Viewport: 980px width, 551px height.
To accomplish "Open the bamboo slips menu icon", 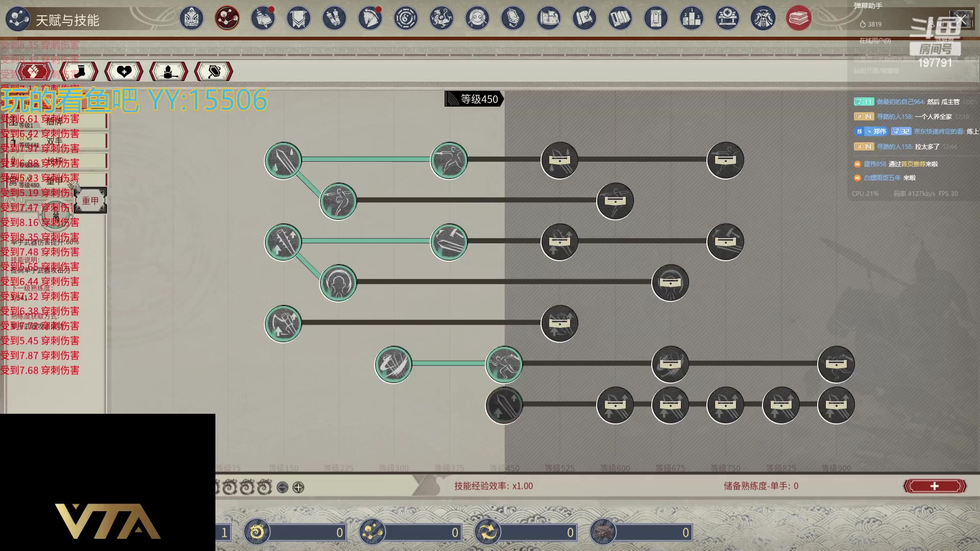I will (620, 19).
